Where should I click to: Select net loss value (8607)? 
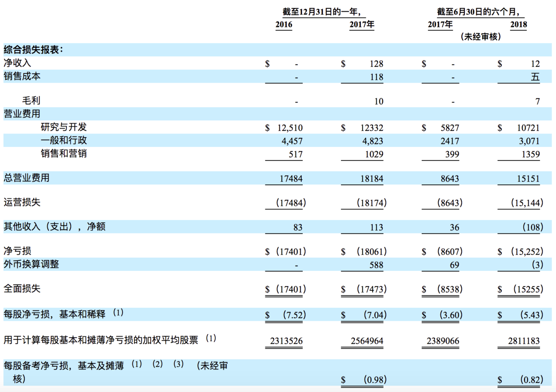pos(450,252)
